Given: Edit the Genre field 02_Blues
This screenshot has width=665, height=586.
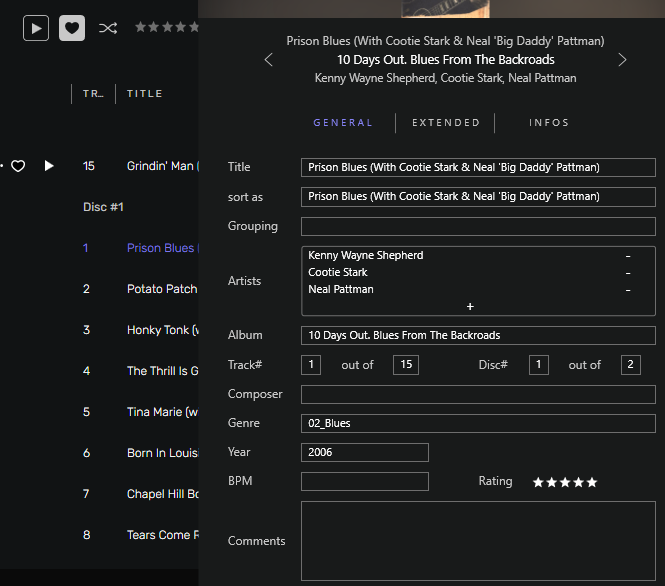Looking at the screenshot, I should [478, 423].
